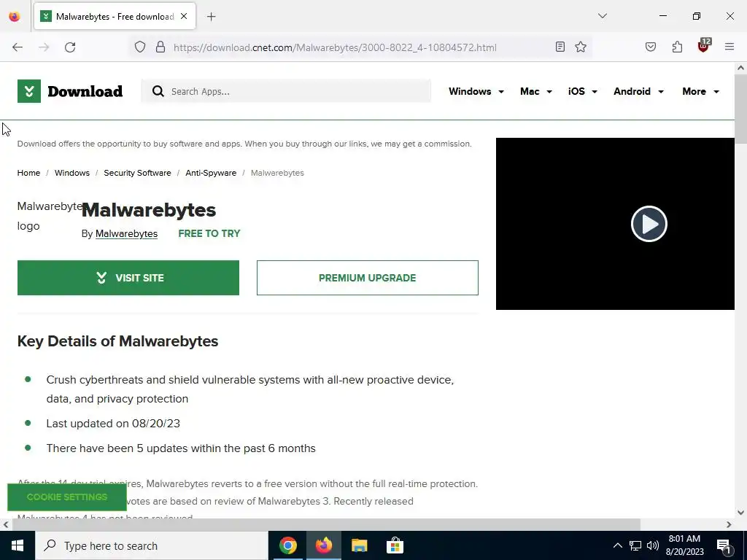
Task: Click taskbar Type here to search box
Action: [152, 545]
